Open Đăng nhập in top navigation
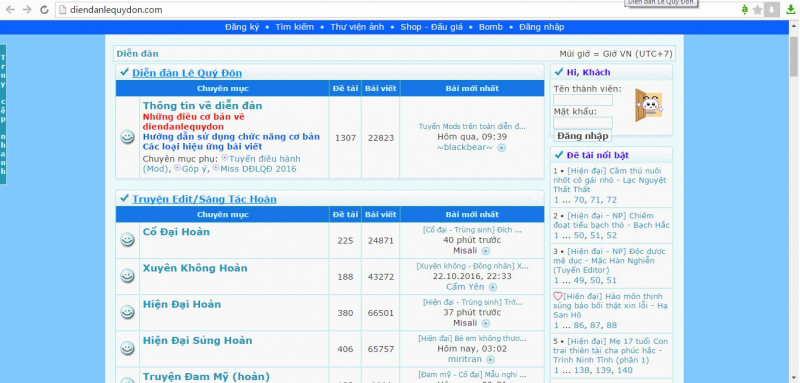This screenshot has width=800, height=383. (542, 27)
